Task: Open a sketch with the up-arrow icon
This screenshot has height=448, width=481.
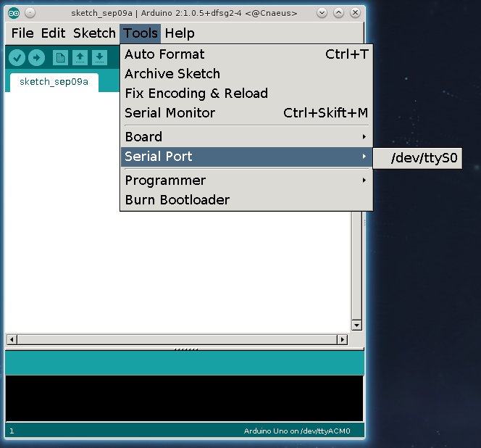Action: 80,57
